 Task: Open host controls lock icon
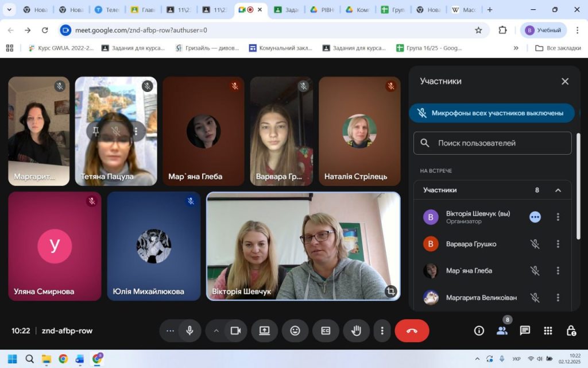[x=571, y=331]
